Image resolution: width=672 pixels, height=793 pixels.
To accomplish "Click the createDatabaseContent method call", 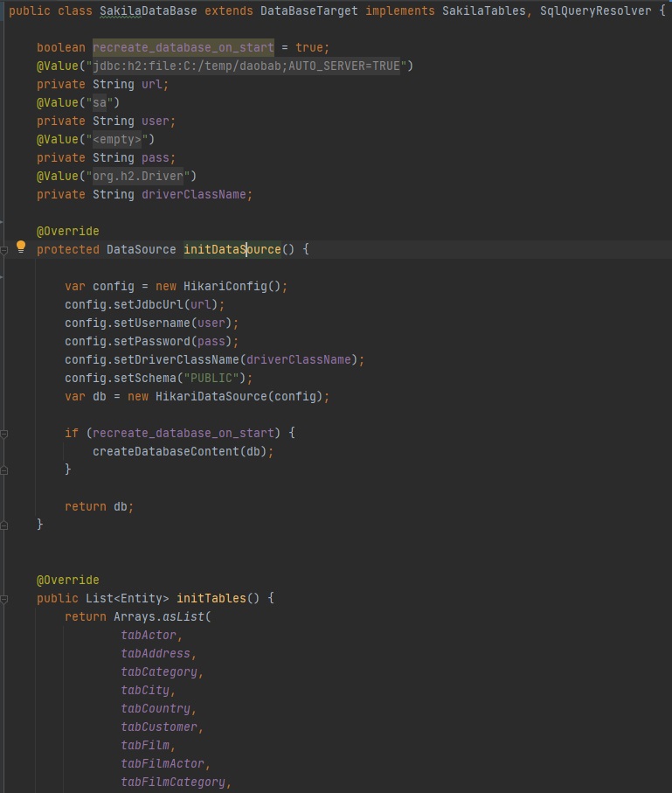I will (166, 452).
